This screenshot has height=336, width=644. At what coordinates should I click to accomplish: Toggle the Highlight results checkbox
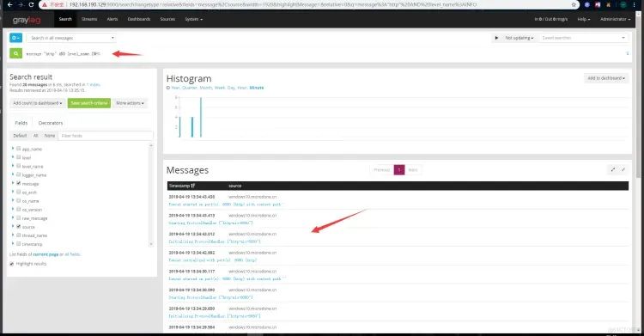[11, 264]
